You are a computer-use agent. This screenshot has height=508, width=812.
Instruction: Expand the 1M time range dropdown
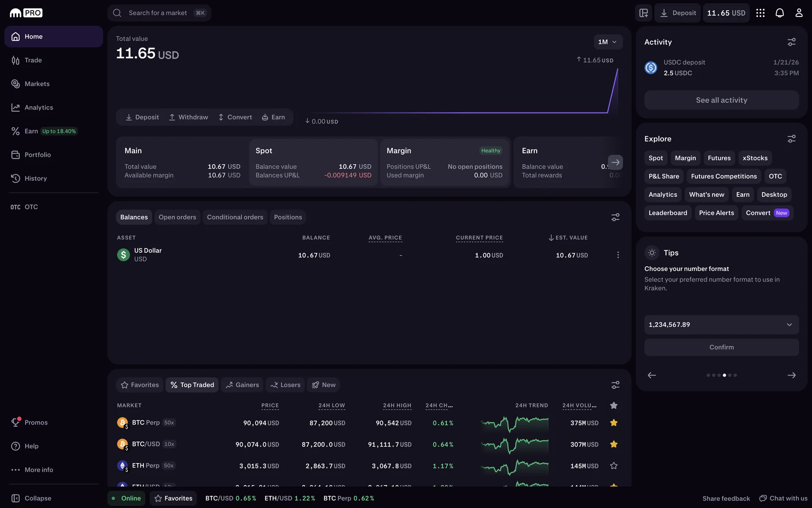pyautogui.click(x=607, y=42)
